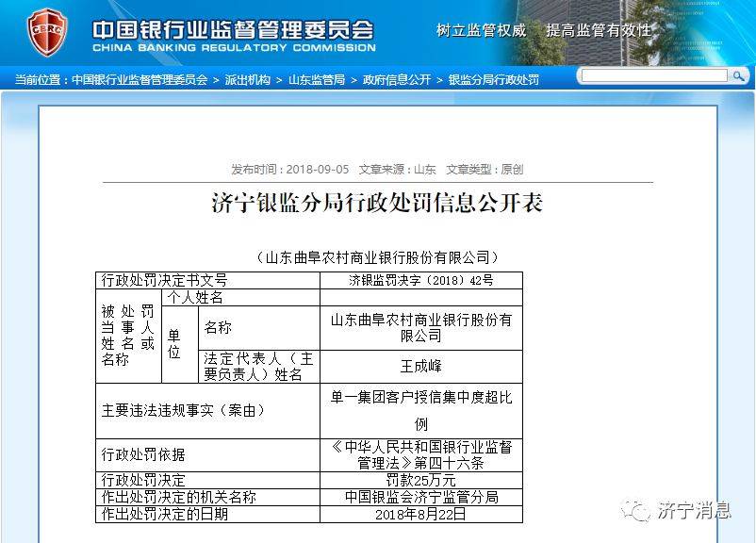Click cell 主要违法违规事实（案由）
Viewport: 756px width, 543px height.
[207, 411]
